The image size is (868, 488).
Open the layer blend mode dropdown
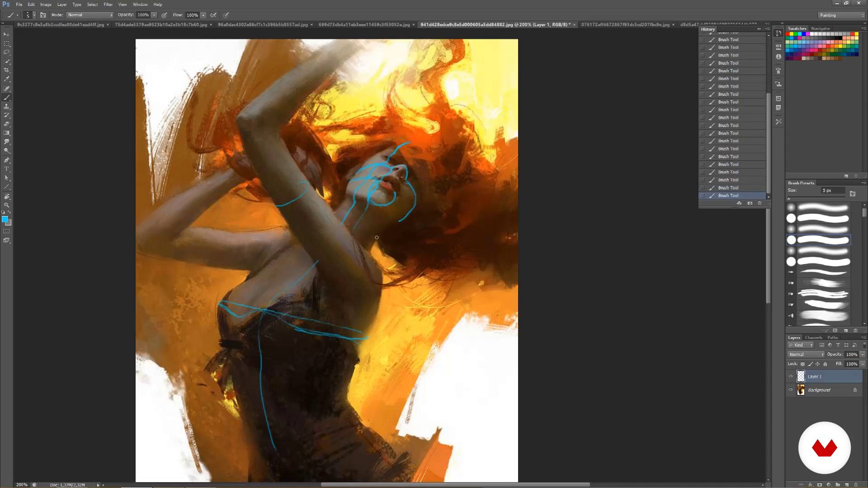pyautogui.click(x=806, y=355)
